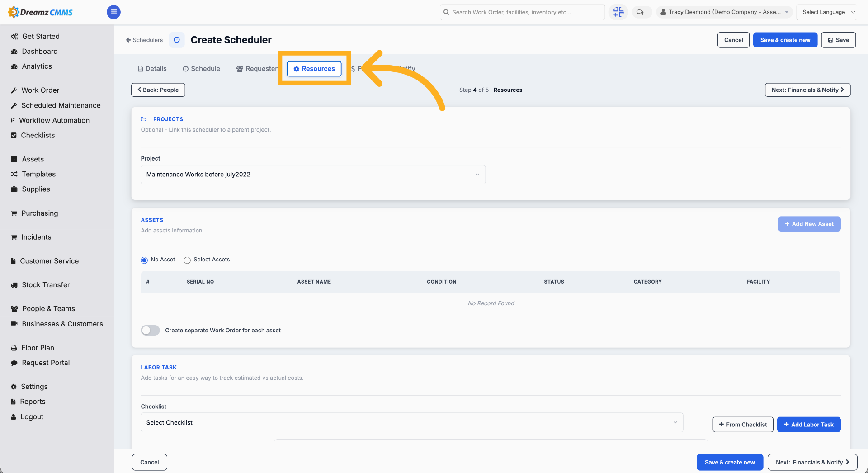
Task: Click the Add New Asset button
Action: click(x=809, y=224)
